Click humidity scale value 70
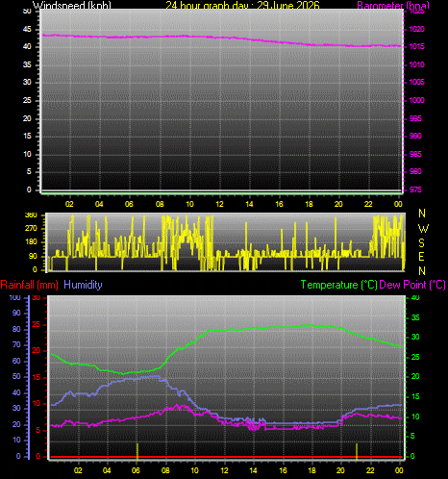This screenshot has height=479, width=448. point(16,345)
